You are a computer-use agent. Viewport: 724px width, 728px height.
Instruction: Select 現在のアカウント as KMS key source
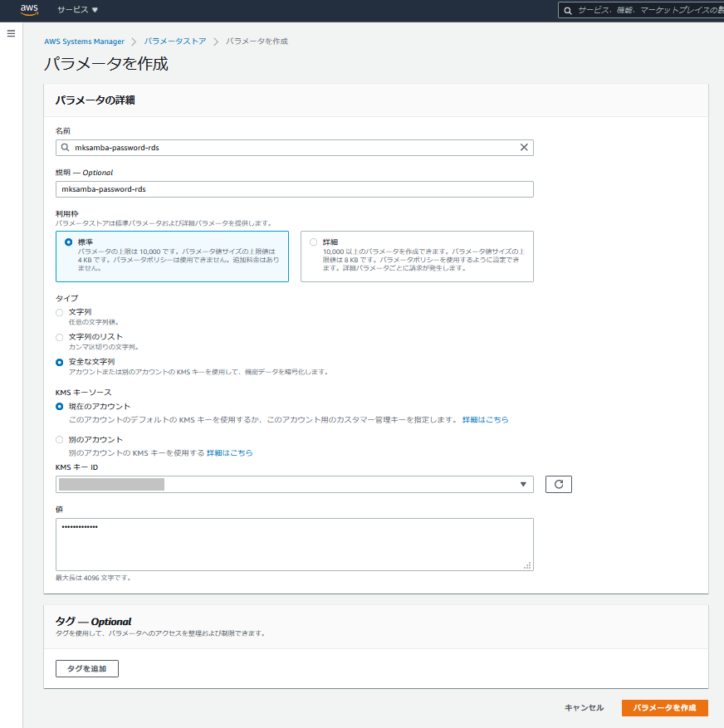pyautogui.click(x=60, y=406)
